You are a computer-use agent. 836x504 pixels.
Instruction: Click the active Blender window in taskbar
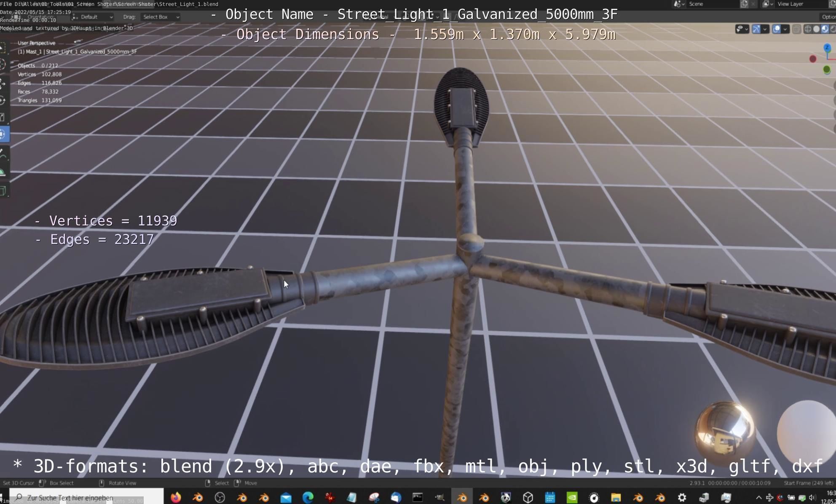click(x=462, y=497)
